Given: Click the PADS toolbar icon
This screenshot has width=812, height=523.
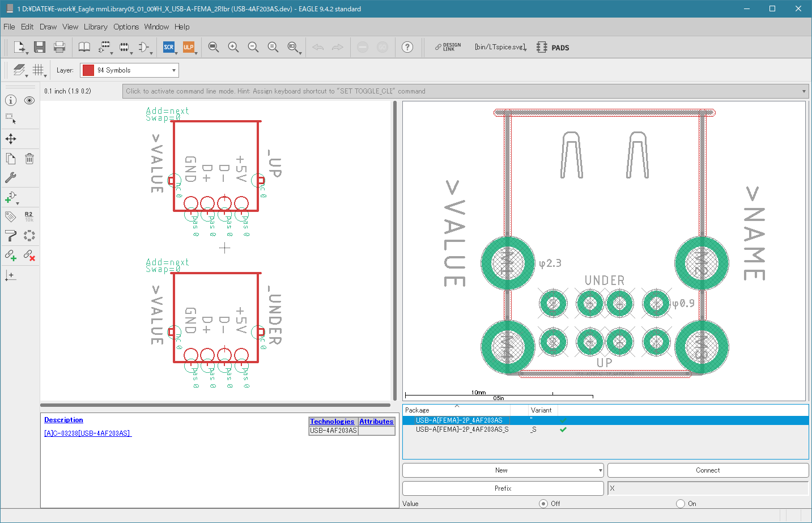Looking at the screenshot, I should [x=553, y=48].
